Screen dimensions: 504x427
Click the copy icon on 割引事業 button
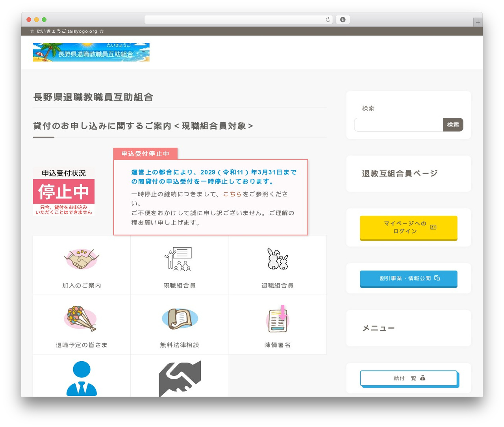point(437,278)
